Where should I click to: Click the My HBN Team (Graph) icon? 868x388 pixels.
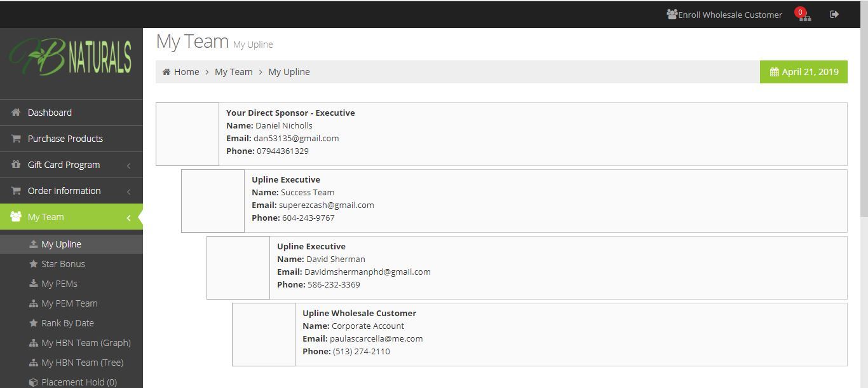34,343
